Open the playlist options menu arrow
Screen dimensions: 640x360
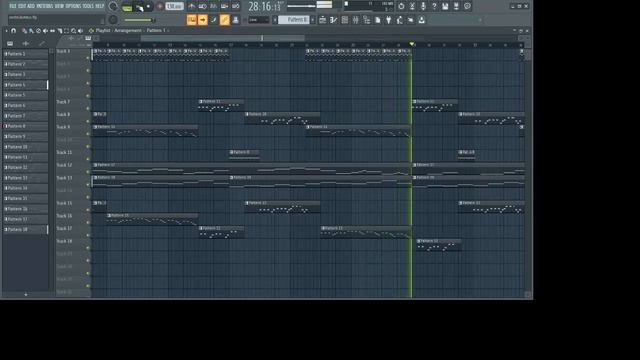(6, 31)
